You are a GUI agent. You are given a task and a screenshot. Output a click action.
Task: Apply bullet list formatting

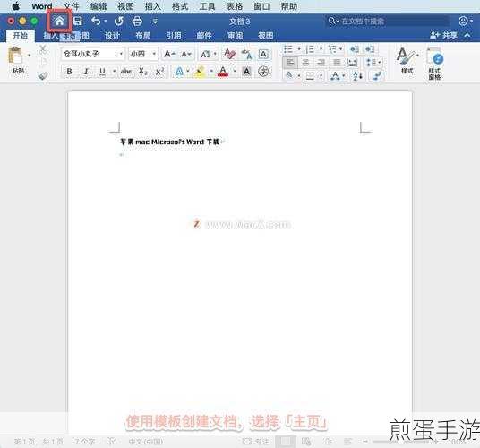pyautogui.click(x=287, y=49)
